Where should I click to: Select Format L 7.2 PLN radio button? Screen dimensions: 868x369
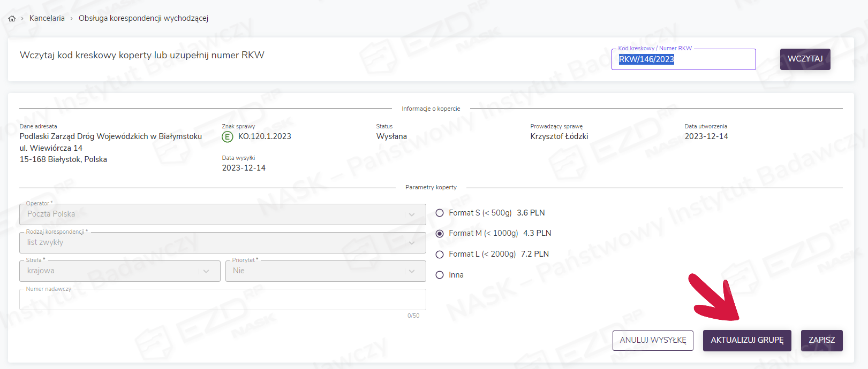(x=440, y=255)
